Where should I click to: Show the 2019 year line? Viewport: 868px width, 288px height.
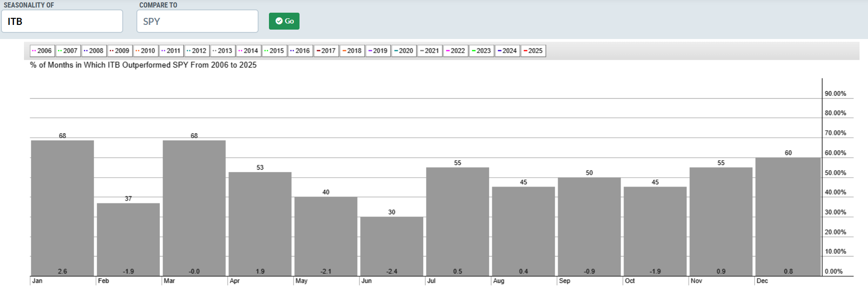(x=378, y=51)
